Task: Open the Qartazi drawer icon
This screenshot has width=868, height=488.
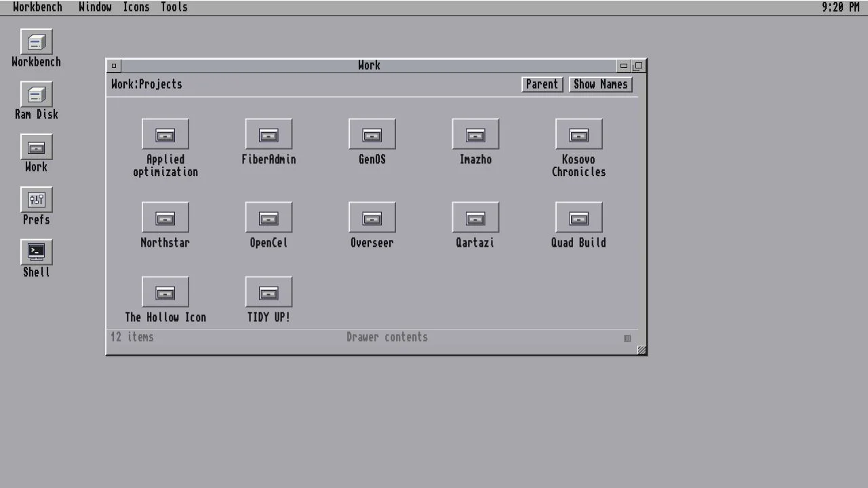Action: point(475,218)
